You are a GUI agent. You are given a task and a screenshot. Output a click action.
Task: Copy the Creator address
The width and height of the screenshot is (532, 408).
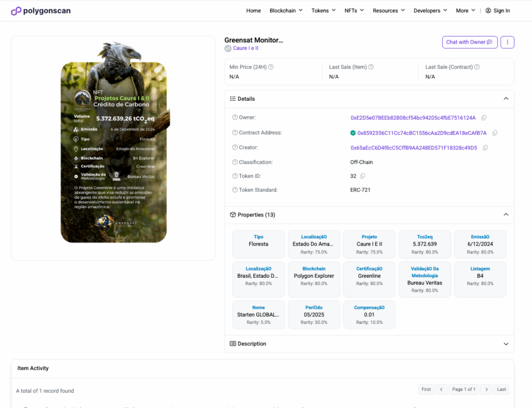[485, 148]
